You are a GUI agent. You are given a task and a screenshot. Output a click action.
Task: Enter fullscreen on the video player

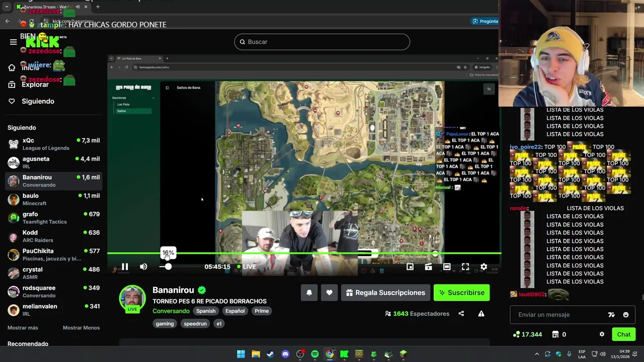465,267
